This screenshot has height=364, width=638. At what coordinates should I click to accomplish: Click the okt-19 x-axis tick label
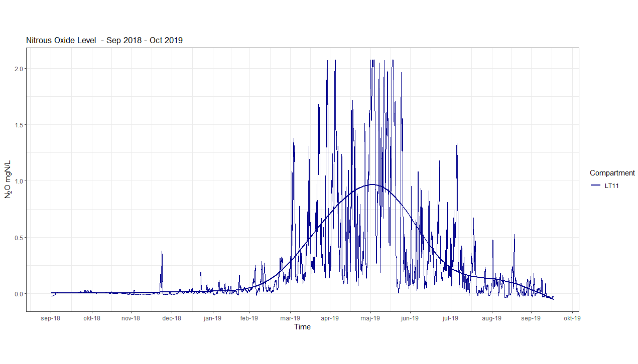tap(572, 318)
